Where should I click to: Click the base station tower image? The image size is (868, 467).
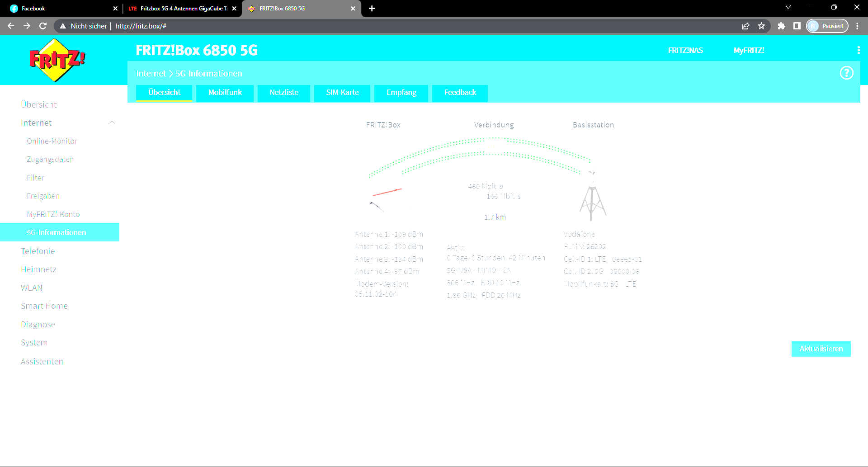click(x=593, y=196)
